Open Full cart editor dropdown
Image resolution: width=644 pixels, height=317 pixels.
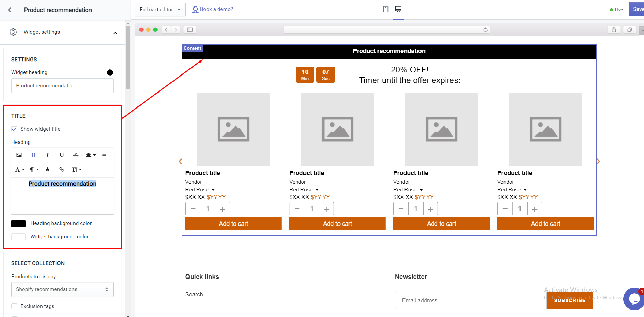coord(160,10)
